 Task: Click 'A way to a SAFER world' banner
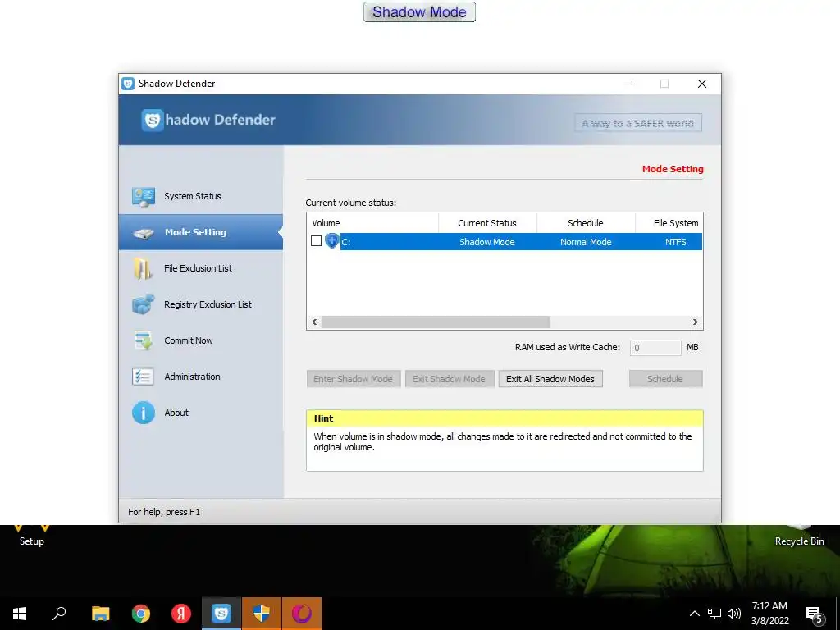tap(638, 123)
